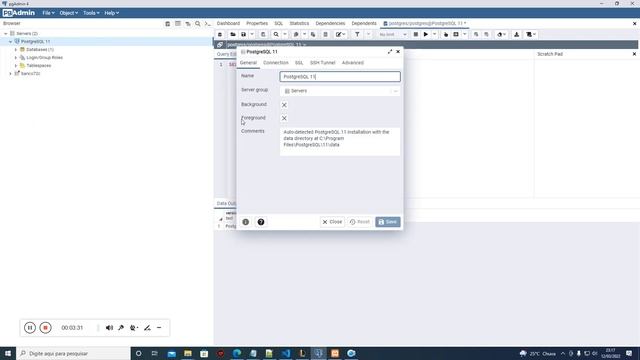Viewport: 640px width, 360px height.
Task: Open the save options dropdown arrow
Action: 252,35
